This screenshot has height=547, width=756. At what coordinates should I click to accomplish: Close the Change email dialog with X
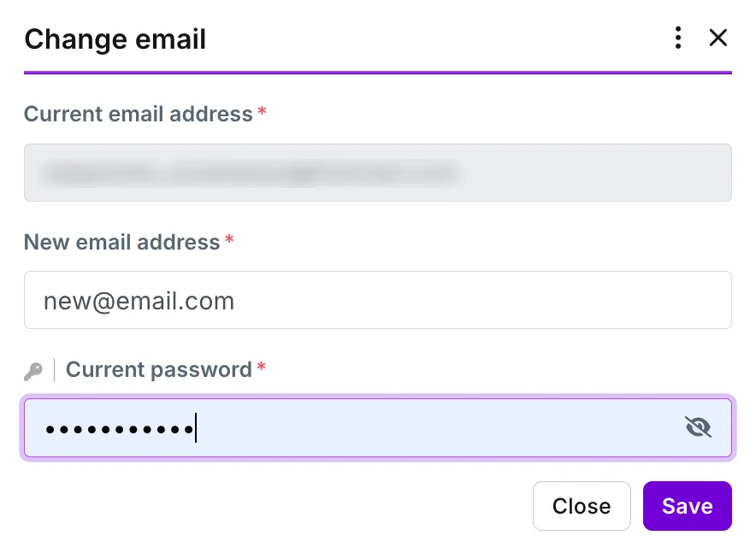pyautogui.click(x=718, y=38)
